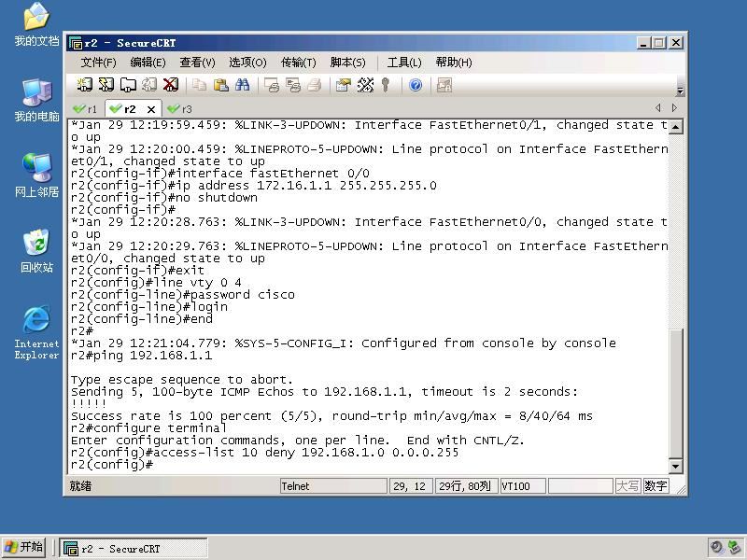Click the '29行, 80列' status entry
The width and height of the screenshot is (747, 560).
pyautogui.click(x=466, y=486)
